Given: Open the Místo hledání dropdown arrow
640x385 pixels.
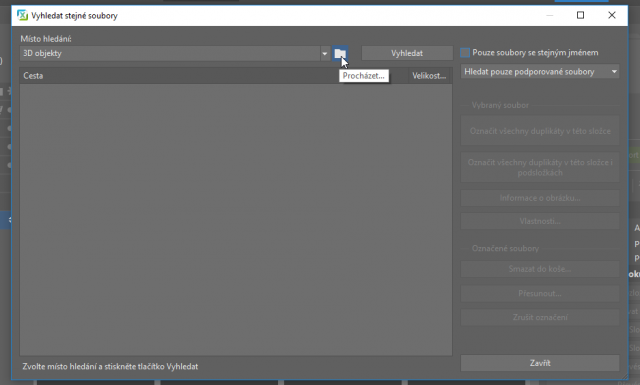Looking at the screenshot, I should coord(324,53).
